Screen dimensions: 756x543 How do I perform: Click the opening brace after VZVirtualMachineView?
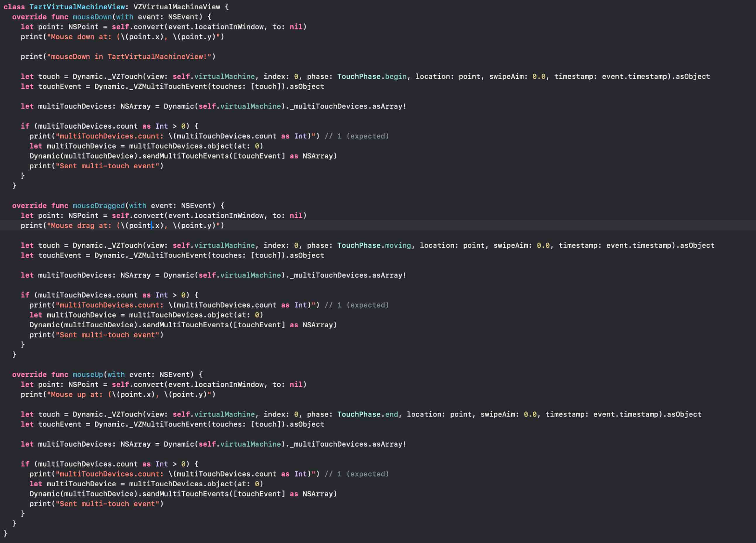[227, 7]
